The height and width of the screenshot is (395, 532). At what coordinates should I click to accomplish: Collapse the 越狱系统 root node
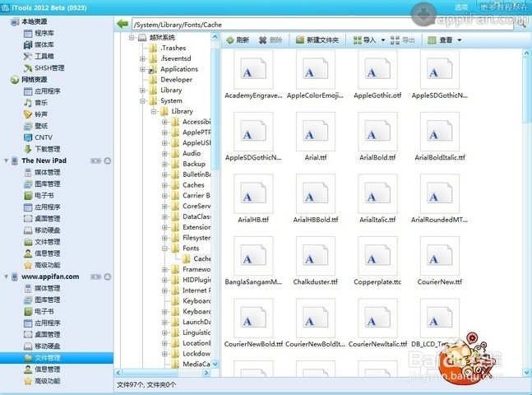(x=132, y=38)
